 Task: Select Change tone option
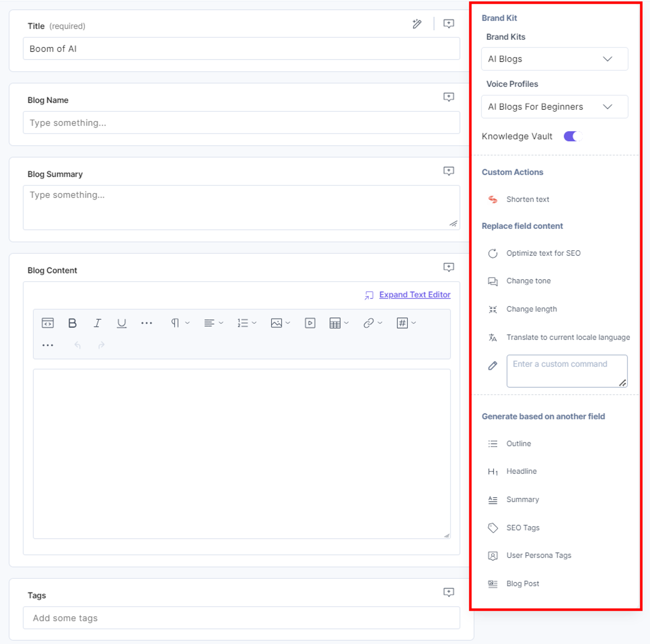[528, 281]
